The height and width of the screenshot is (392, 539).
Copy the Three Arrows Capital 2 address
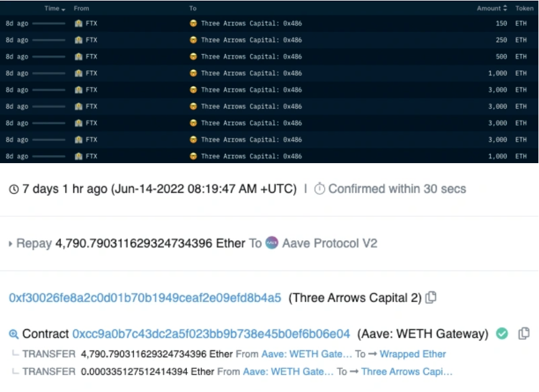[x=431, y=297]
